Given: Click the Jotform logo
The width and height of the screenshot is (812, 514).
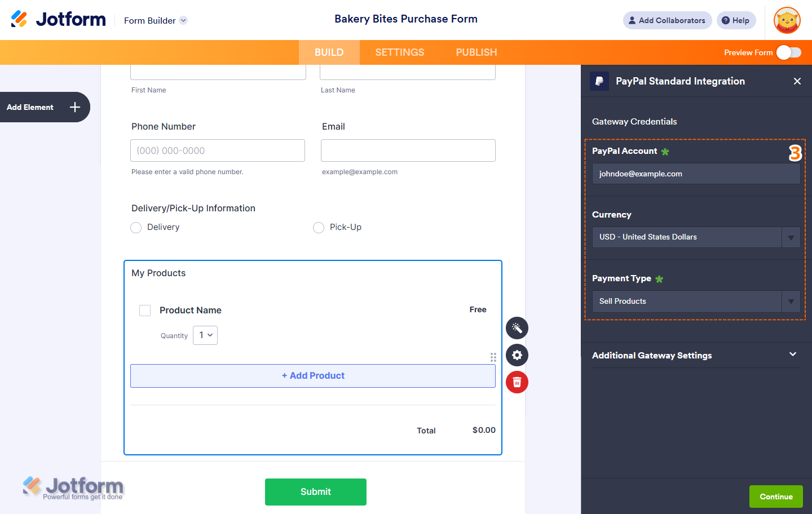Looking at the screenshot, I should pyautogui.click(x=58, y=19).
